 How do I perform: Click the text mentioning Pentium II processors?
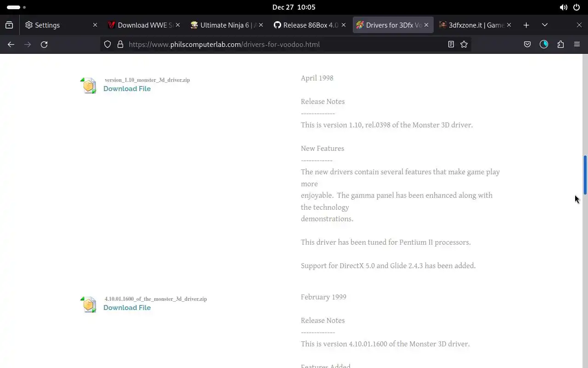386,242
